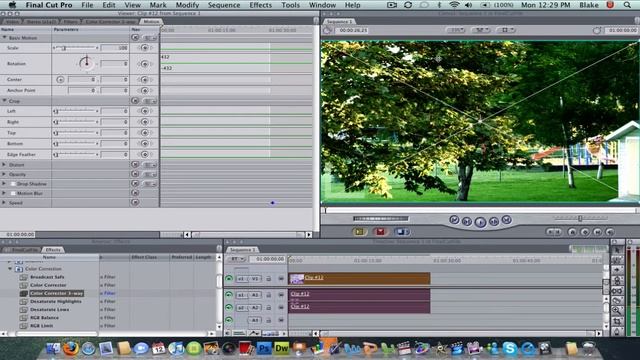The height and width of the screenshot is (360, 640).
Task: Expand the Opacity section
Action: click(x=4, y=174)
